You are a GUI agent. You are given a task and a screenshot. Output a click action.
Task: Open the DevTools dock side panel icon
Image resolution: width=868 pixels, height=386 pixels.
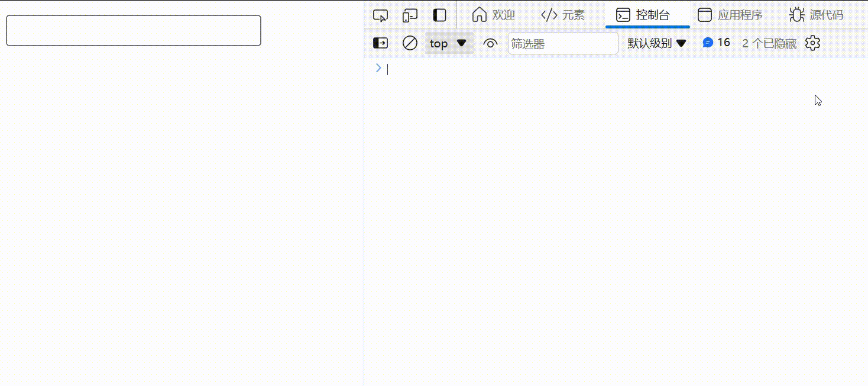coord(439,15)
